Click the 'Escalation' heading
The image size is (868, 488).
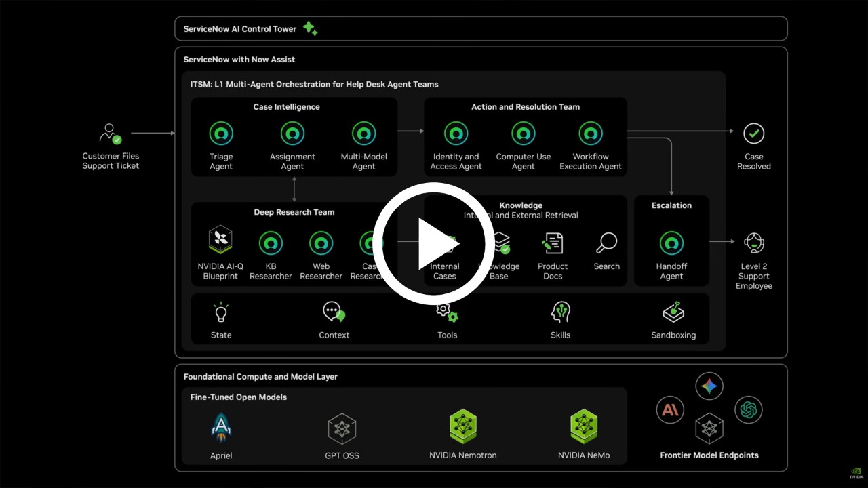671,205
